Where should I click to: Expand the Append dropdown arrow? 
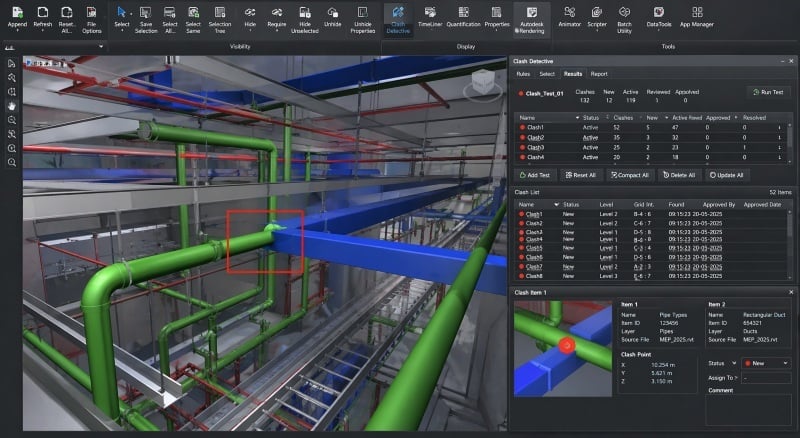click(x=17, y=31)
